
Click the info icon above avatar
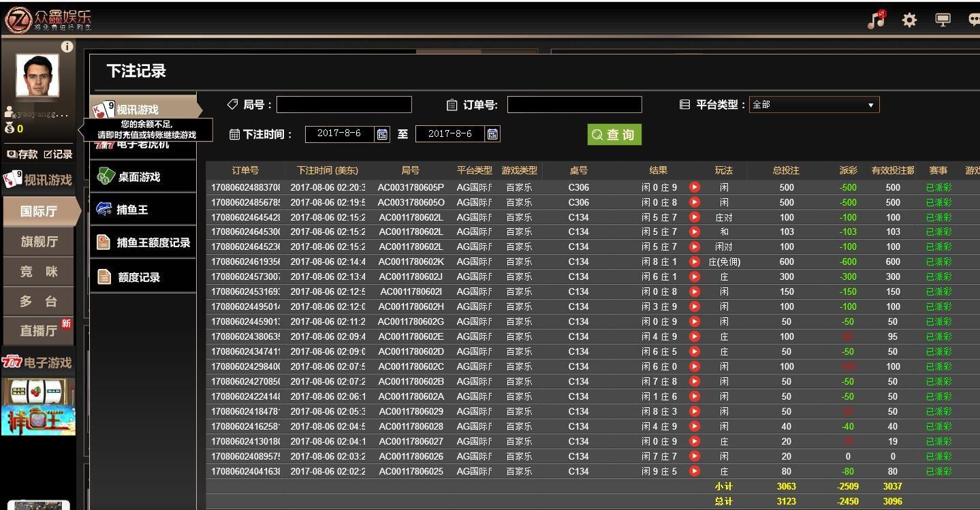(67, 46)
